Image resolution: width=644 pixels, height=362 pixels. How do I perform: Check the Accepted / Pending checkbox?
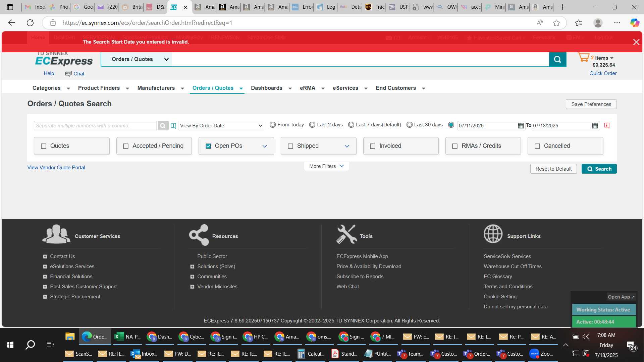pyautogui.click(x=126, y=146)
